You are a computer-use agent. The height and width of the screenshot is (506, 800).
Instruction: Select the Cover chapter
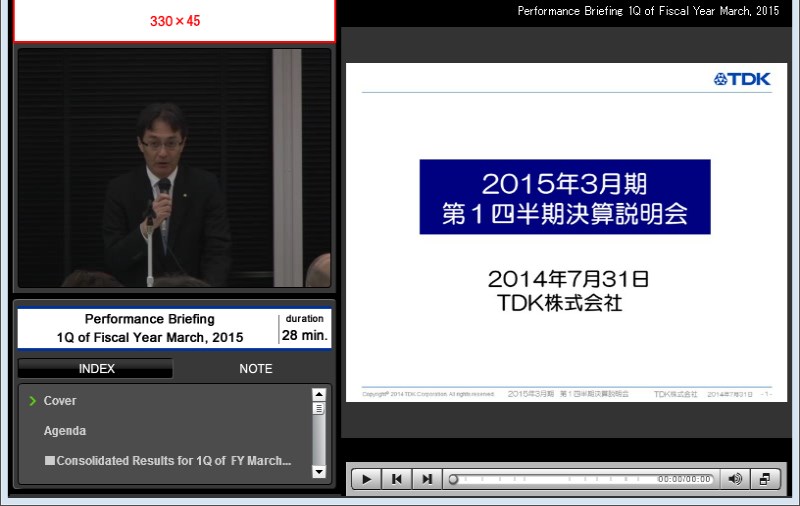60,400
